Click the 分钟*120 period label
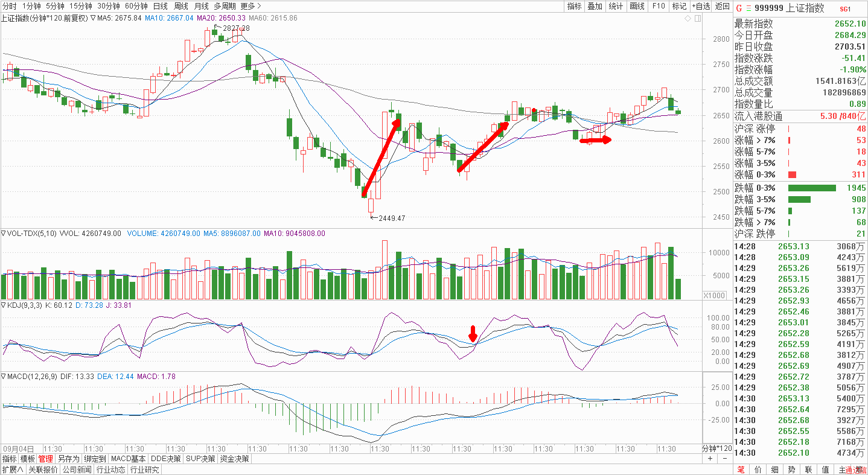 716,449
